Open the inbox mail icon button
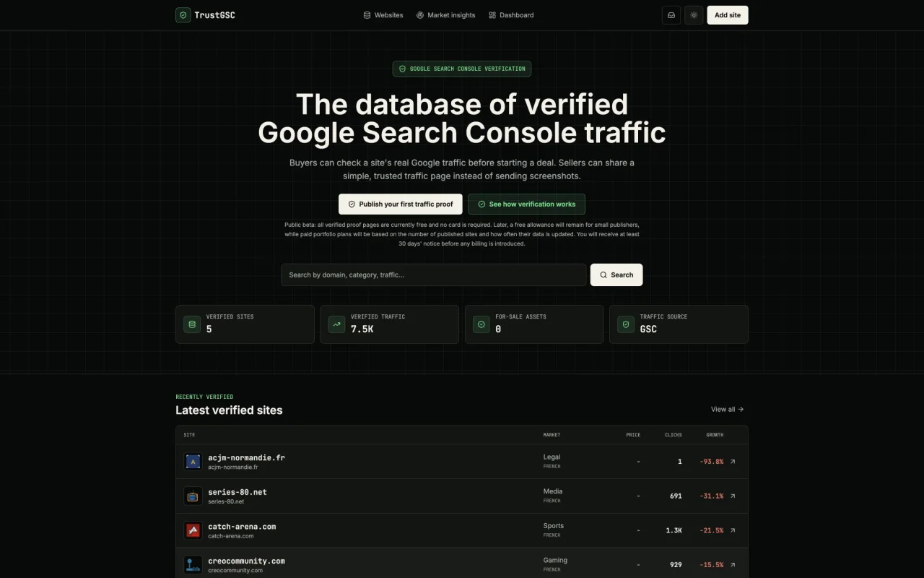The width and height of the screenshot is (924, 578). coord(671,15)
